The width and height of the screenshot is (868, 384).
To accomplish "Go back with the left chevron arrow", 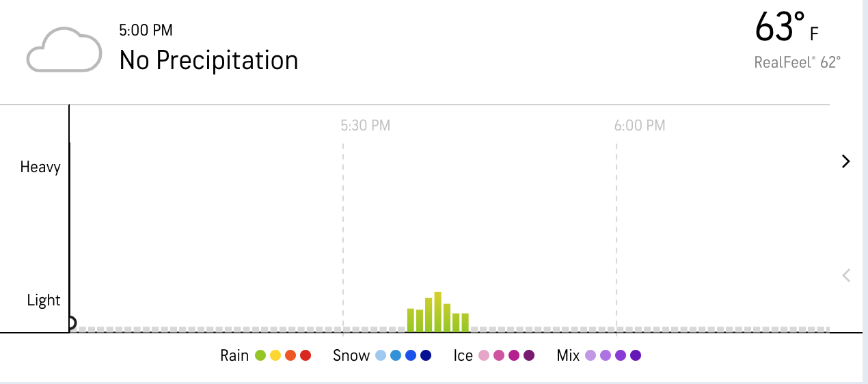I will point(846,275).
